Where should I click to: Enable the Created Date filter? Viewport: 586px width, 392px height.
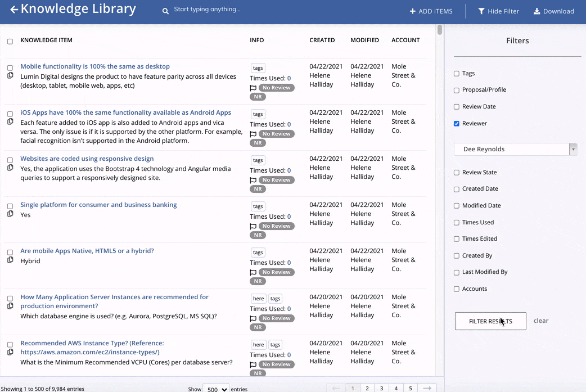[x=456, y=189]
